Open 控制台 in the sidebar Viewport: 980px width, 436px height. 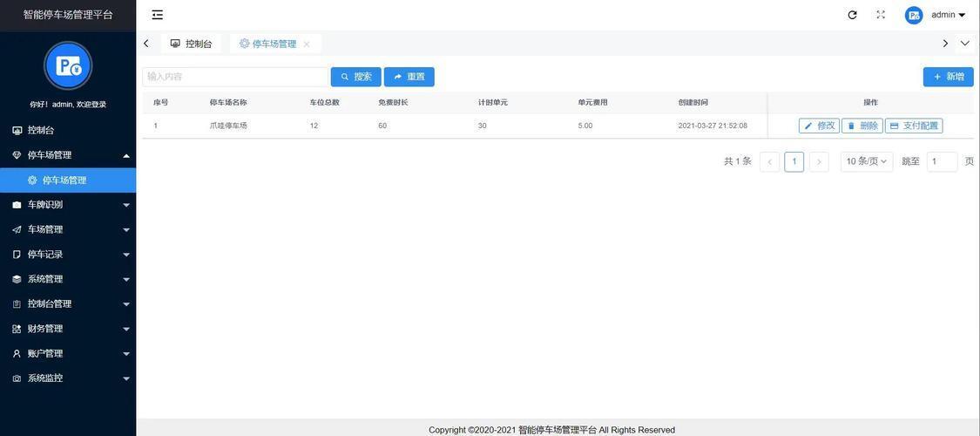[67, 131]
